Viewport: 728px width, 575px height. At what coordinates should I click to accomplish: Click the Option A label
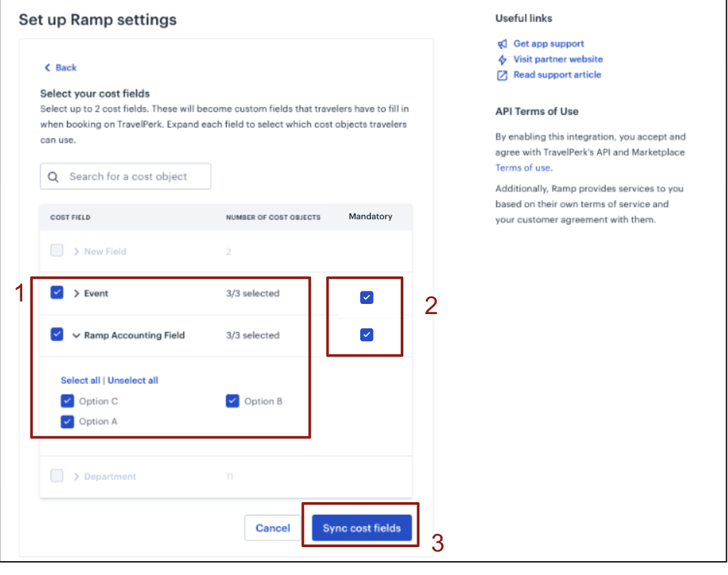point(98,422)
